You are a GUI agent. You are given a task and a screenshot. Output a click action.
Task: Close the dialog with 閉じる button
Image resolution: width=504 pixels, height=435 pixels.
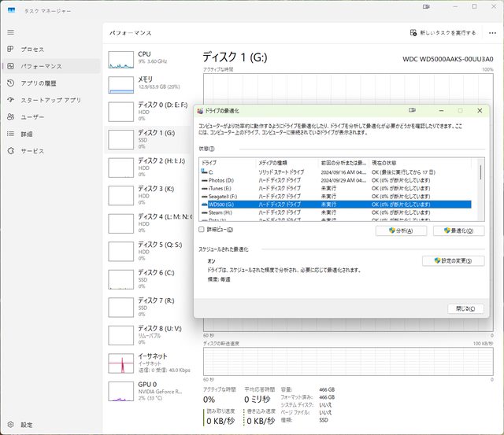[465, 308]
